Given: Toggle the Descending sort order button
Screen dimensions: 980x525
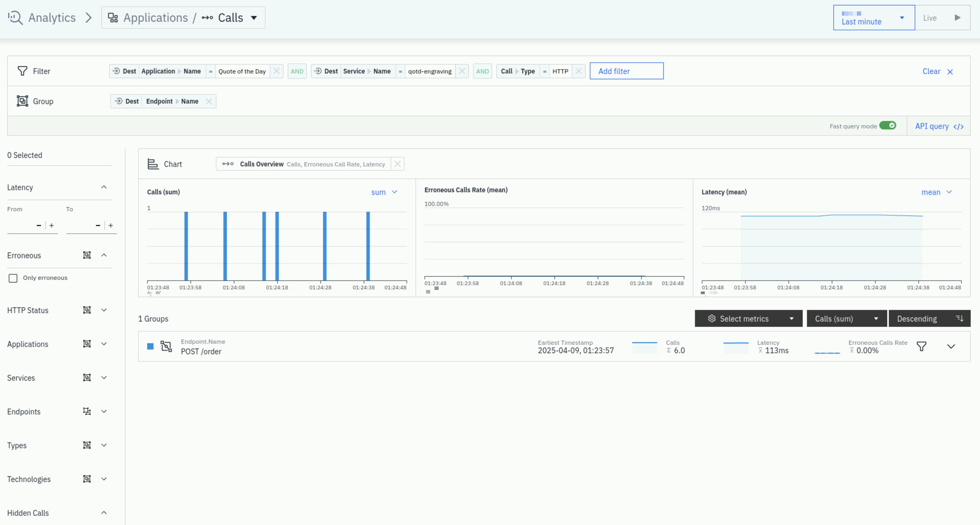Looking at the screenshot, I should coord(929,319).
